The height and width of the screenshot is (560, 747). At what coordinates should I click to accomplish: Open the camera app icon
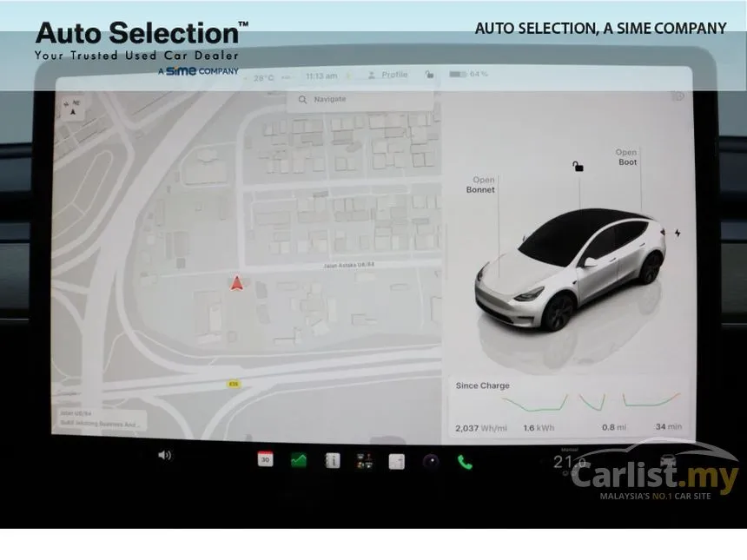[x=431, y=461]
